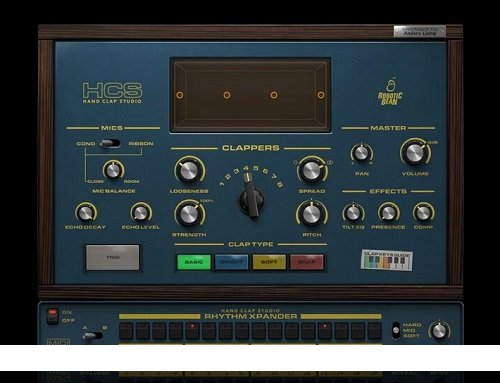Click the second clapper circle in the display
Image resolution: width=500 pixels, height=383 pixels.
tap(227, 95)
